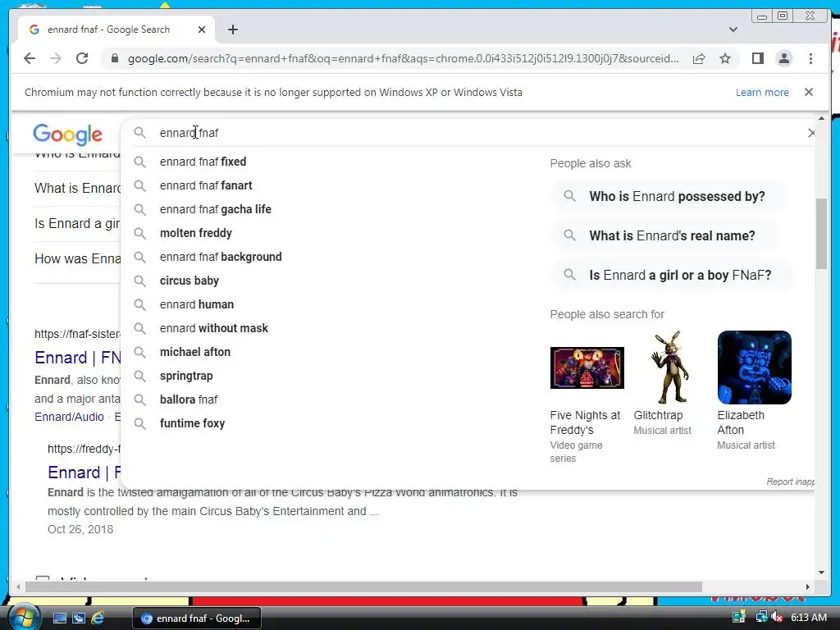This screenshot has width=840, height=630.
Task: Choose suggestion ennard fnaf gacha life
Action: (x=216, y=209)
